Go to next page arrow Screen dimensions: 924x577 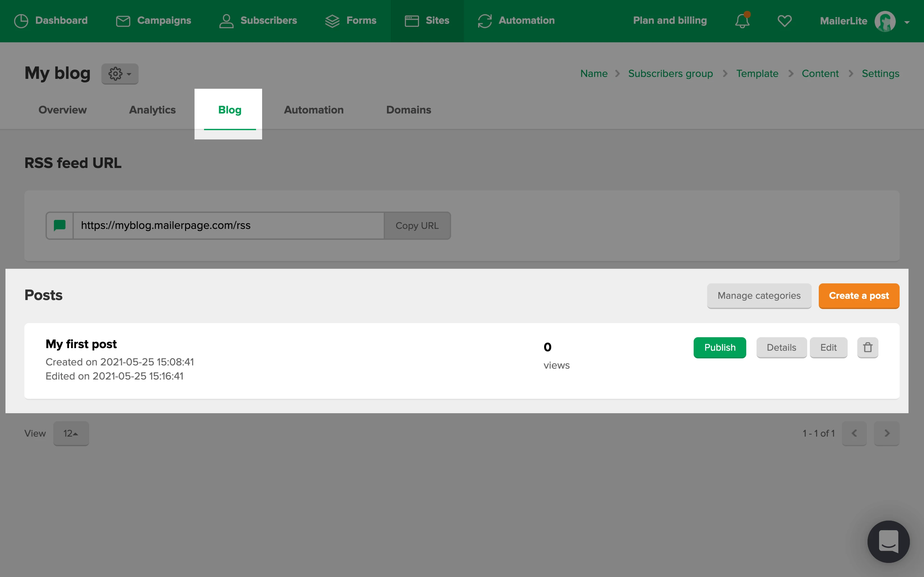886,433
